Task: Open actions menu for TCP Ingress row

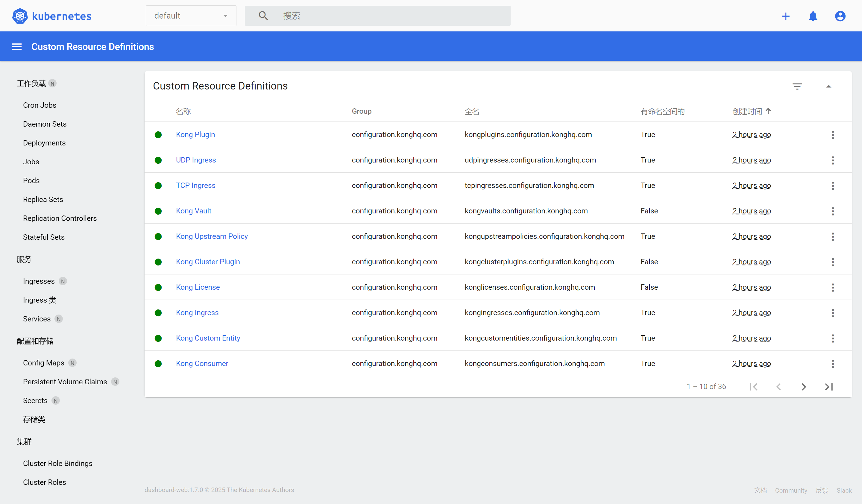Action: click(833, 186)
